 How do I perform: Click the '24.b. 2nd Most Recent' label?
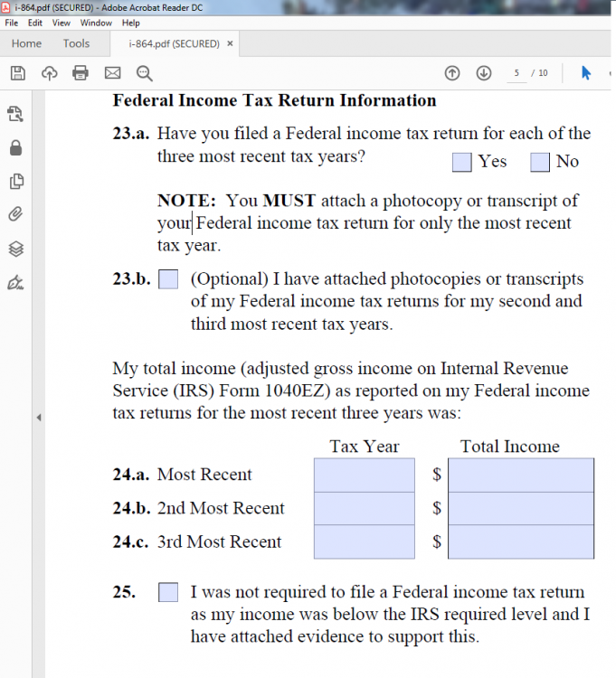click(x=199, y=508)
